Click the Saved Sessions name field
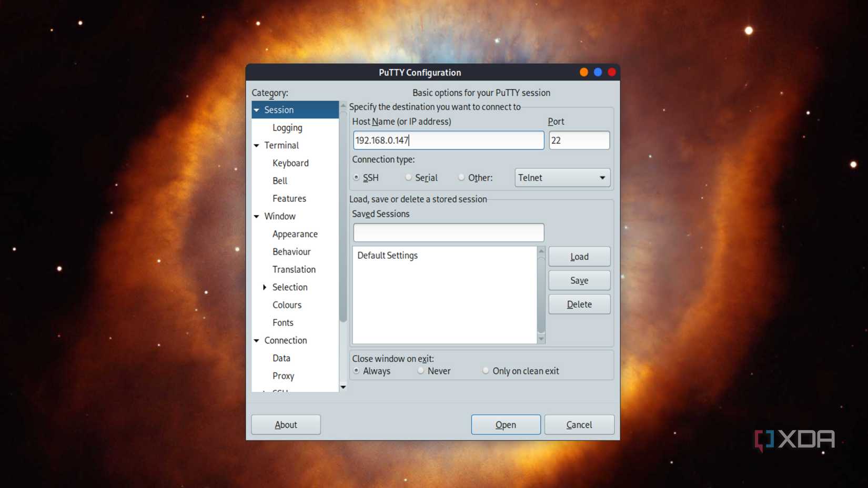This screenshot has width=868, height=488. [x=449, y=232]
